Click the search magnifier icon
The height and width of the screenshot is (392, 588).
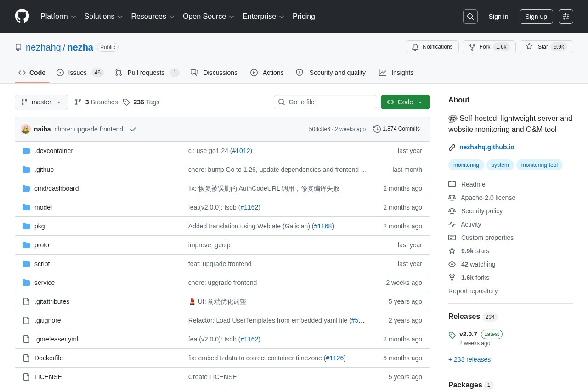tap(470, 17)
